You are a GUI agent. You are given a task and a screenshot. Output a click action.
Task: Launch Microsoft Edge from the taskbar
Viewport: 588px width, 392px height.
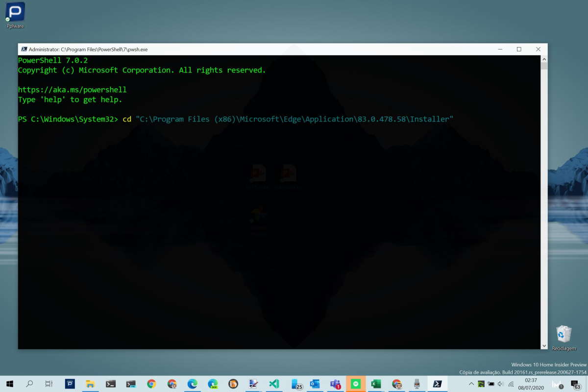[x=192, y=384]
